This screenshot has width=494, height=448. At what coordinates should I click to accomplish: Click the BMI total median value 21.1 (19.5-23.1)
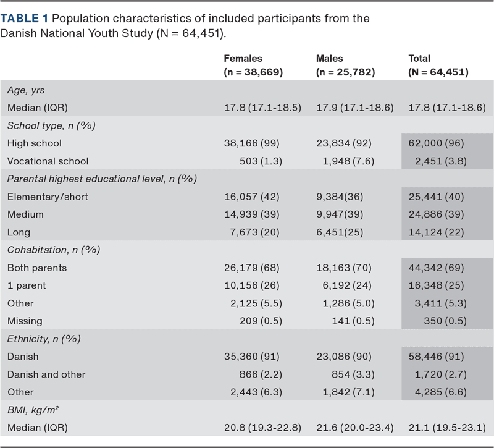tap(447, 428)
